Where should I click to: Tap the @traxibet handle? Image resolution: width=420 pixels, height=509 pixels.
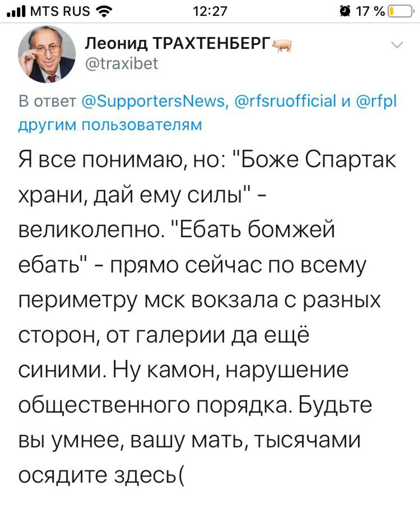(x=121, y=63)
